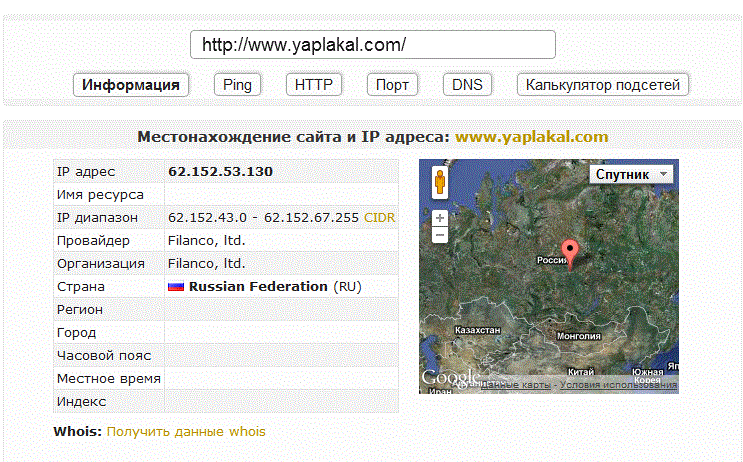Screen dimensions: 743x462
Task: Click the Город label
Action: (76, 333)
